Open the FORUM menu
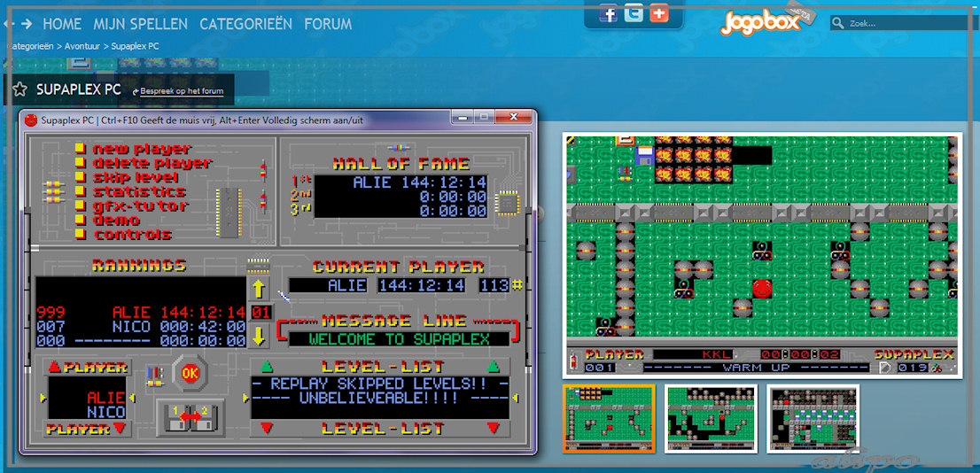 pos(328,25)
